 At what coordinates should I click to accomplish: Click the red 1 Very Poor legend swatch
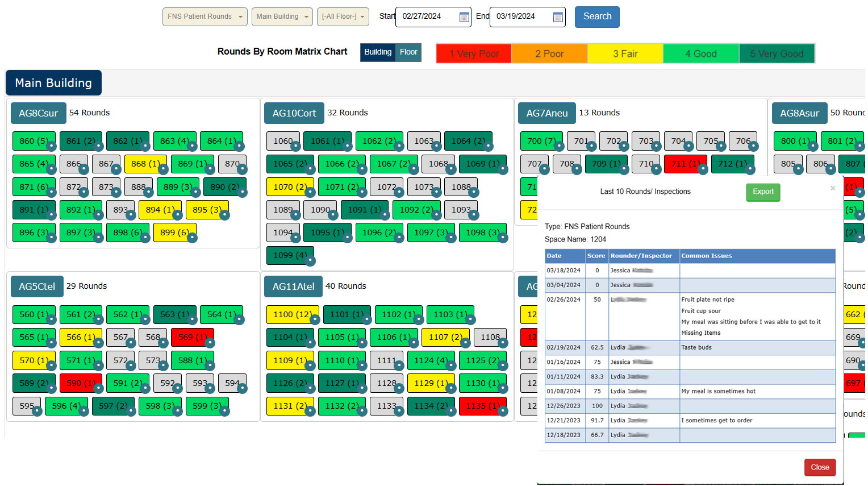click(474, 54)
